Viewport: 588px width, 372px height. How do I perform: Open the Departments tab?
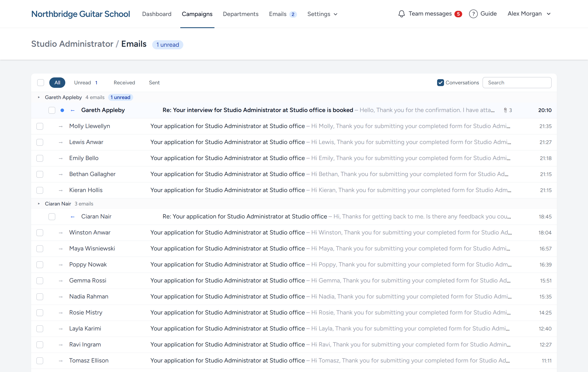point(241,14)
